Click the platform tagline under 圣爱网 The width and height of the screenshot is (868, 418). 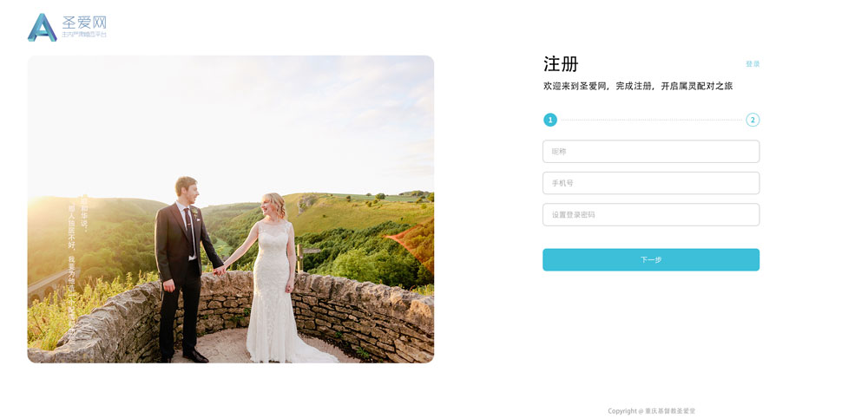point(84,35)
